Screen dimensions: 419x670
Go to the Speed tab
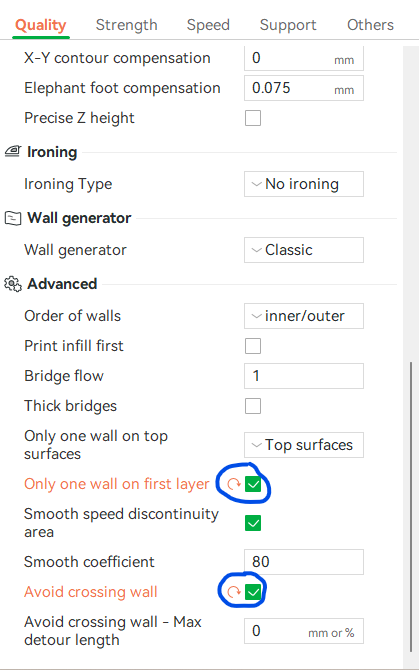click(208, 25)
